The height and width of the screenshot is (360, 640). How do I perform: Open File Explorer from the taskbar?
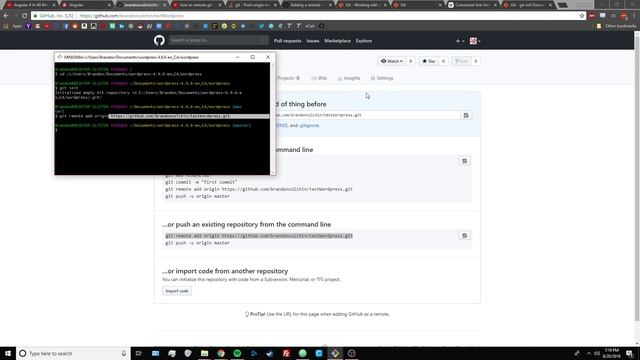pos(204,353)
